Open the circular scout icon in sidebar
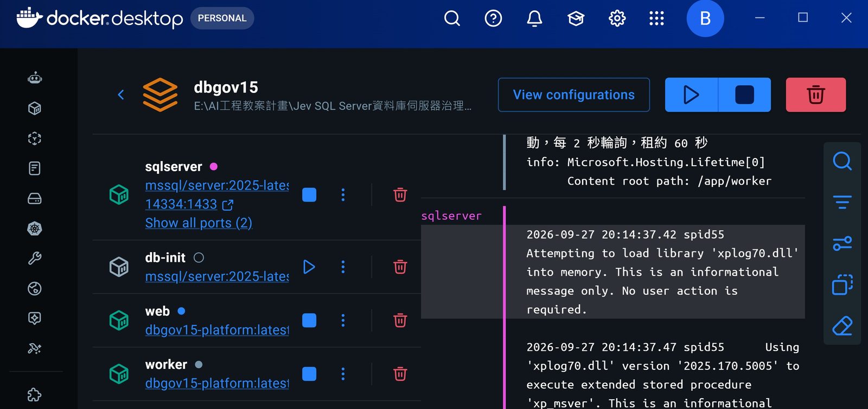The image size is (868, 409). coord(35,288)
